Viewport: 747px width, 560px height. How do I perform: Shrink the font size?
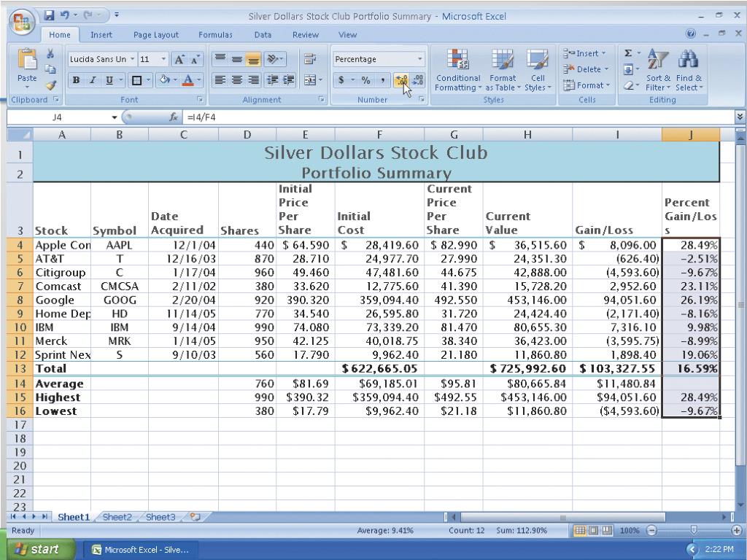point(195,59)
